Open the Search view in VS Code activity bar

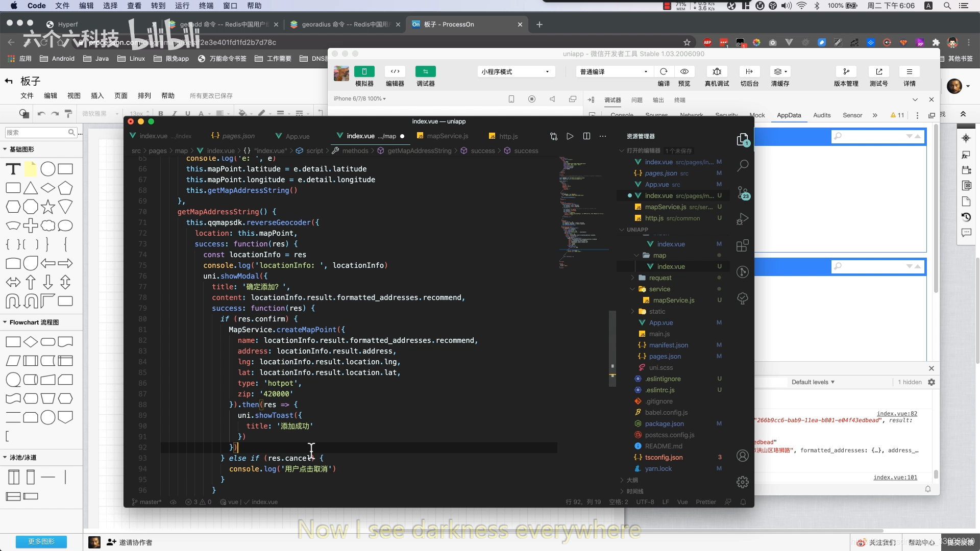click(743, 165)
